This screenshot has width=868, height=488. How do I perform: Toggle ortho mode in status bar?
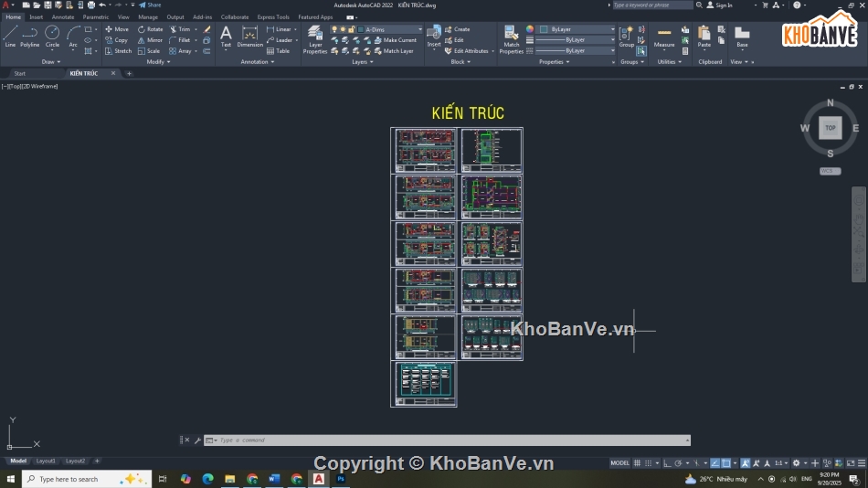tap(667, 463)
